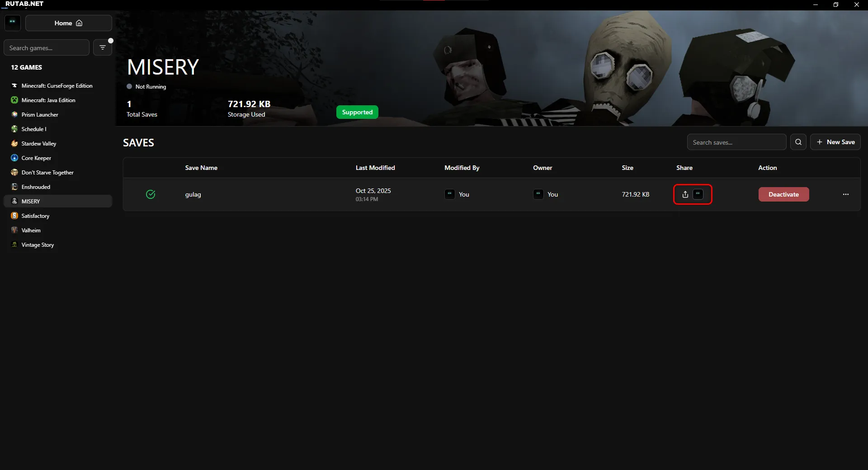Open the game filter icon button
The height and width of the screenshot is (470, 868).
click(x=103, y=47)
